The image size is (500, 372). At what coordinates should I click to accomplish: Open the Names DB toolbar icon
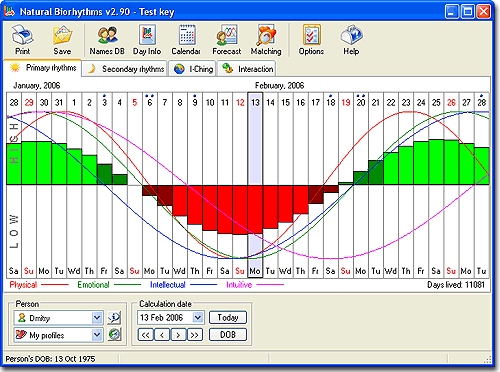pyautogui.click(x=107, y=40)
